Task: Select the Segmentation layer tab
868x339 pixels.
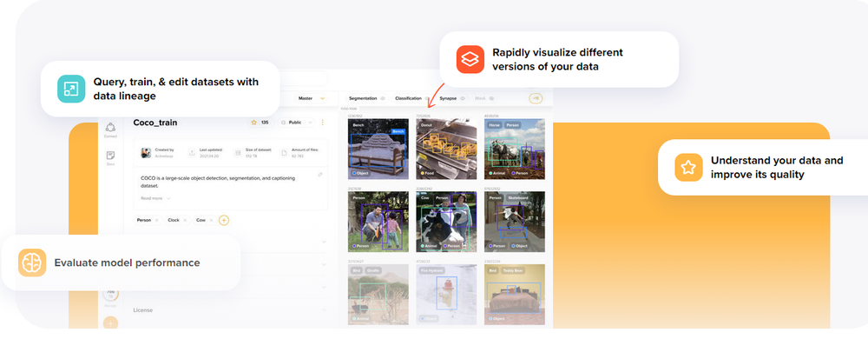Action: 363,98
